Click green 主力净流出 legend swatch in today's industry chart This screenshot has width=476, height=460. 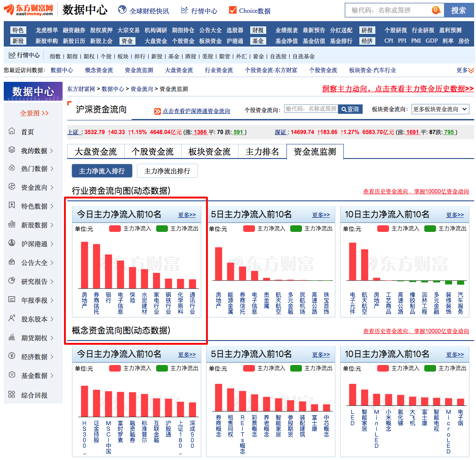click(x=162, y=229)
